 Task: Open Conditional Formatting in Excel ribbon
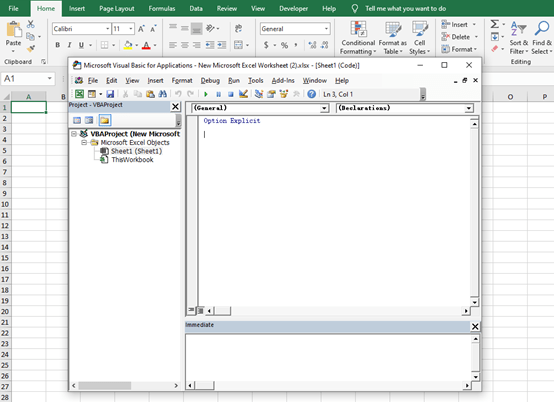click(x=358, y=38)
